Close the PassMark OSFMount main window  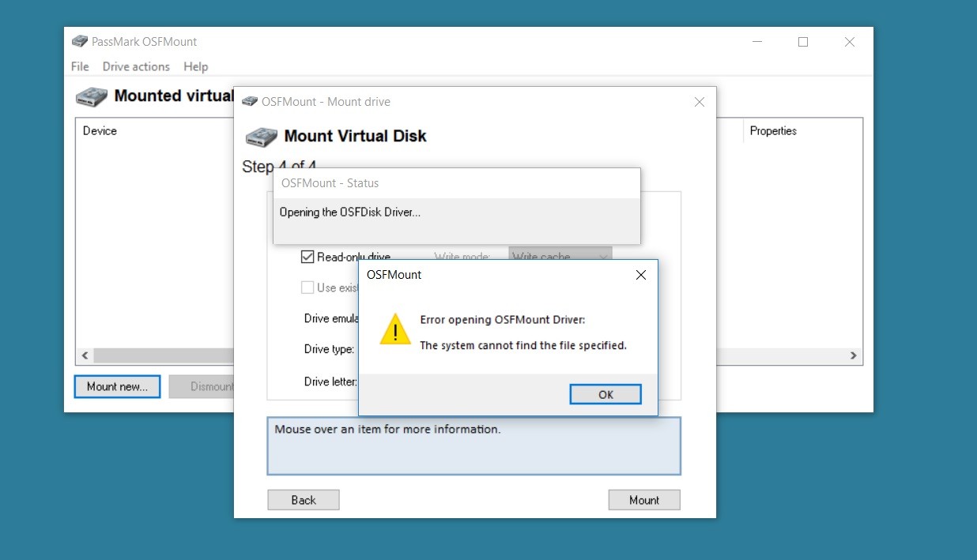point(850,42)
